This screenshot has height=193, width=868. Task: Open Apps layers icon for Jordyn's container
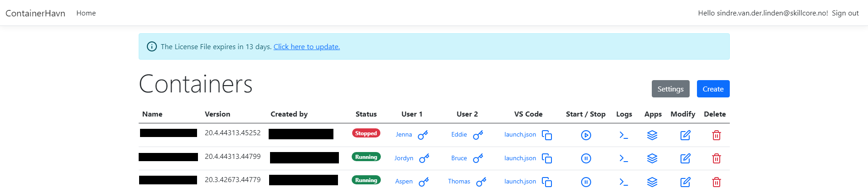tap(652, 158)
